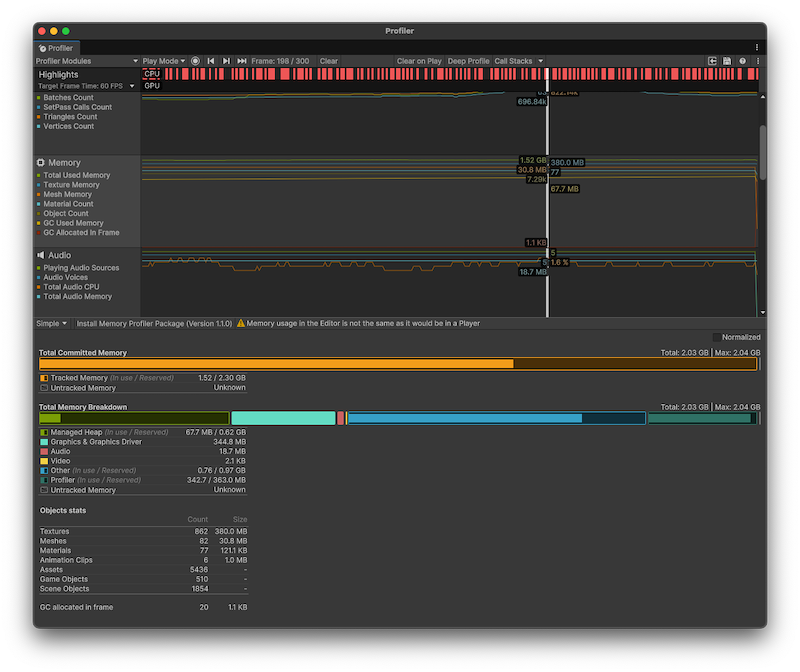Select the Profiler tab icon
The width and height of the screenshot is (800, 672).
(41, 47)
